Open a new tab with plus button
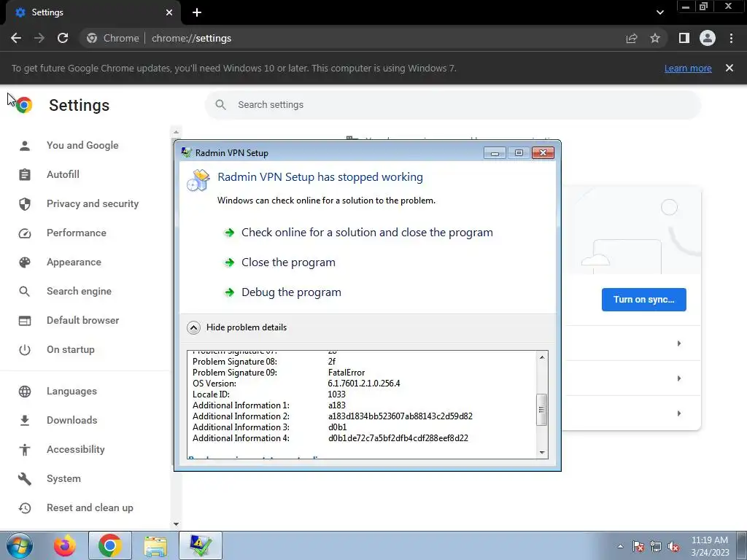Screen dimensions: 747x560 197,12
